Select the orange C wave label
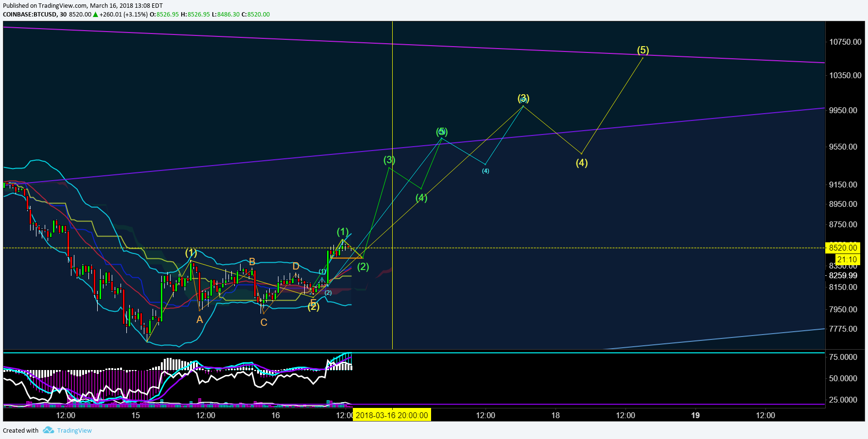The width and height of the screenshot is (868, 439). 264,322
